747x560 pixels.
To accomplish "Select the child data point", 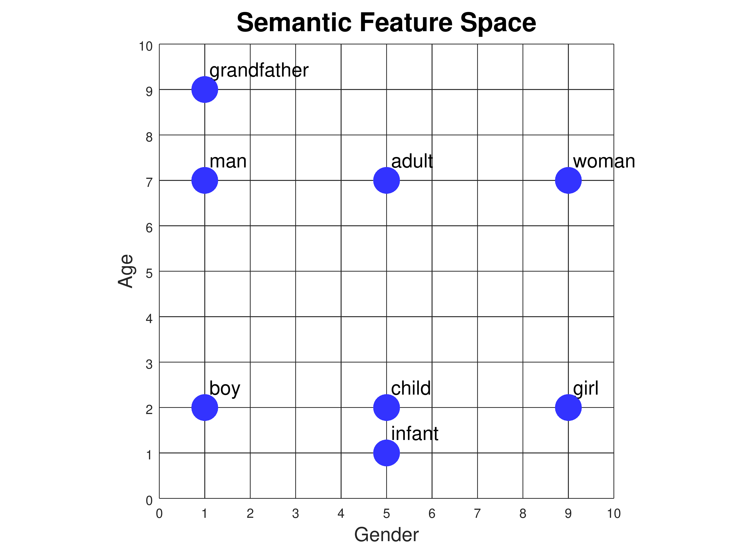I will tap(386, 407).
